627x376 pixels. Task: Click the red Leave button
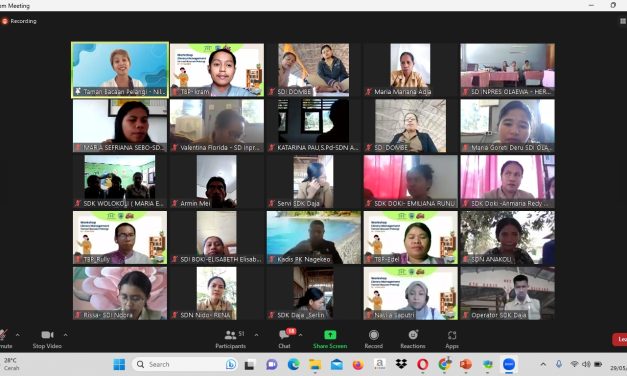click(x=620, y=339)
